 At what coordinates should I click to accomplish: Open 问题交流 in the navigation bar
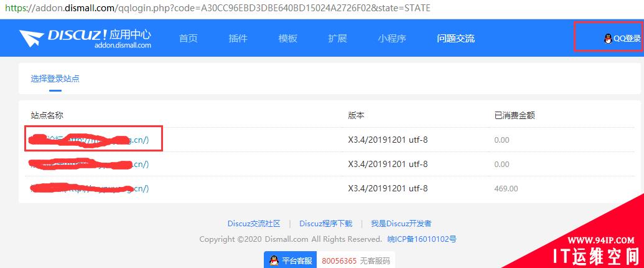(456, 39)
